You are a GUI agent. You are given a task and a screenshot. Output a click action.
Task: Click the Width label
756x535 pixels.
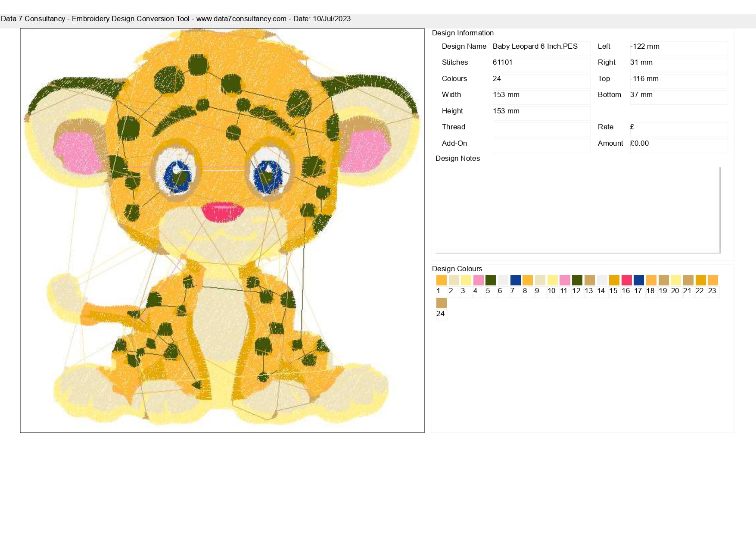(451, 94)
